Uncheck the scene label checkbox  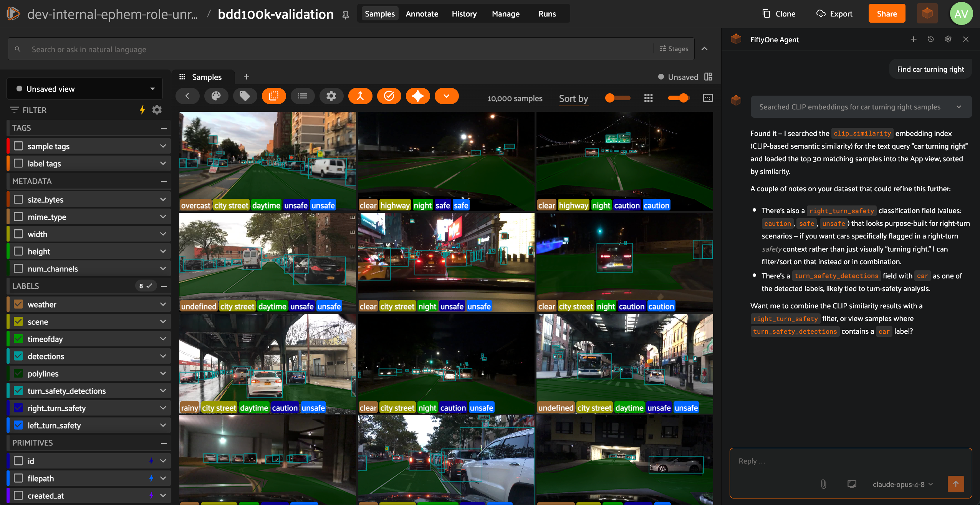[x=18, y=321]
